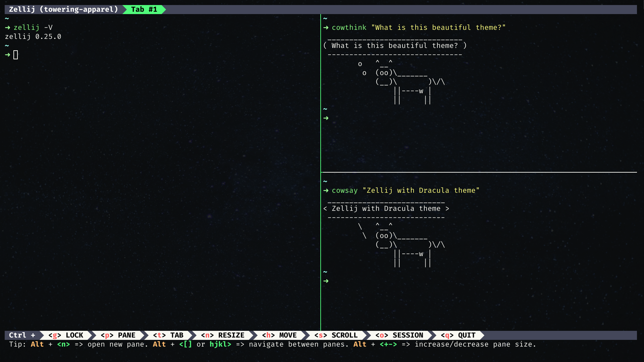Click Tab #1 label in title bar
Screen dimensions: 644x362
(x=145, y=9)
